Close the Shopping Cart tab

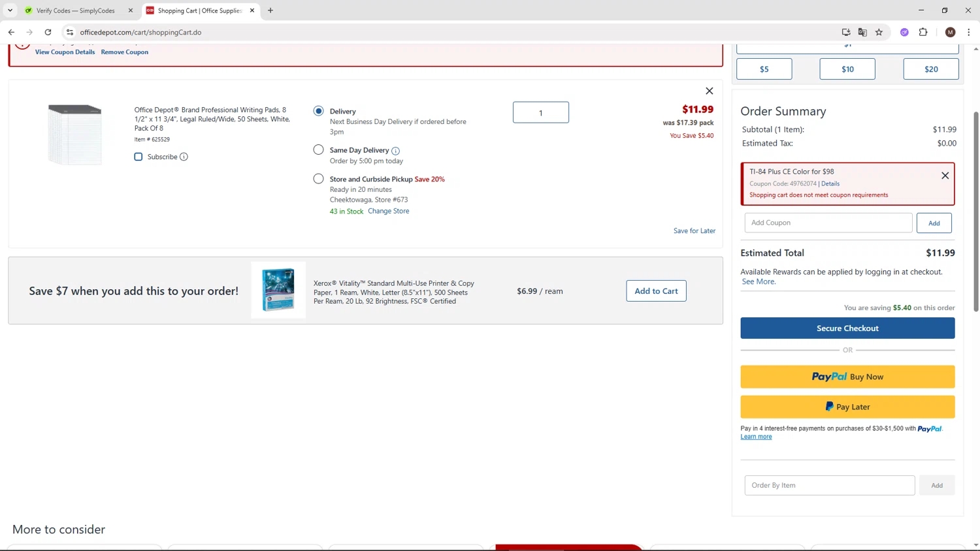click(x=252, y=10)
